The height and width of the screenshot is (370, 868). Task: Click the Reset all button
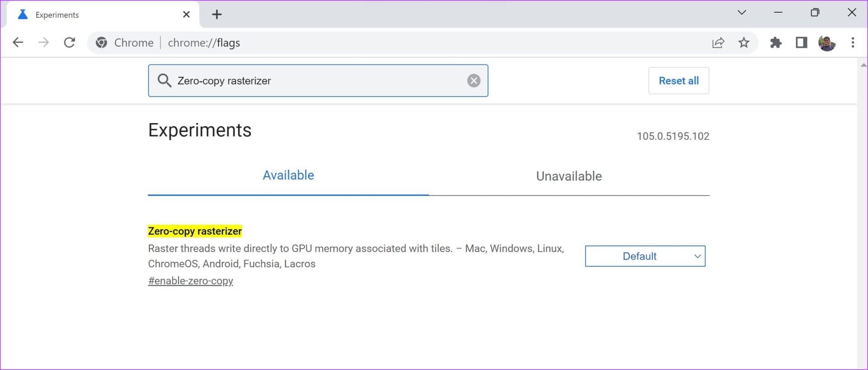(679, 81)
